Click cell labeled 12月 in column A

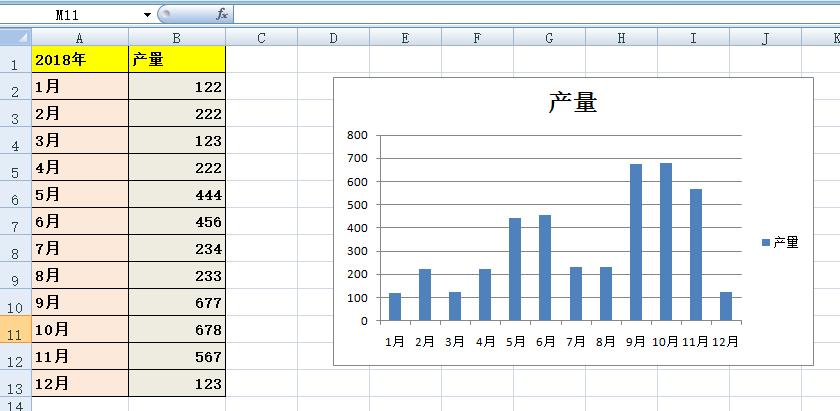tap(80, 383)
